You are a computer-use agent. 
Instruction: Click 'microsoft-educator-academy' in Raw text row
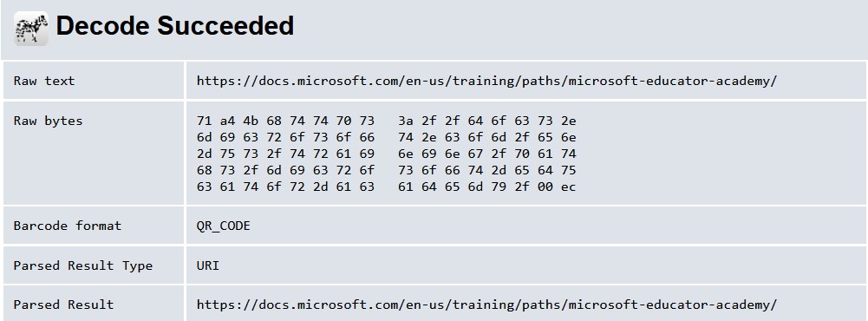pyautogui.click(x=669, y=81)
